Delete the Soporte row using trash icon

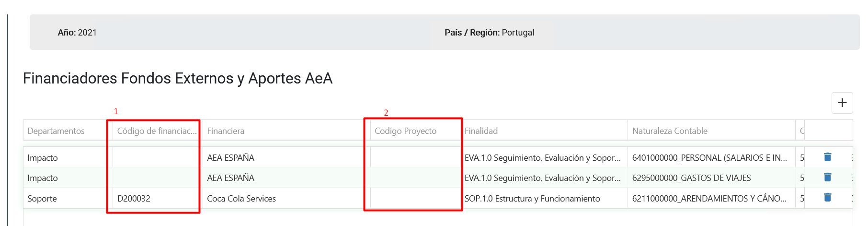pyautogui.click(x=827, y=197)
